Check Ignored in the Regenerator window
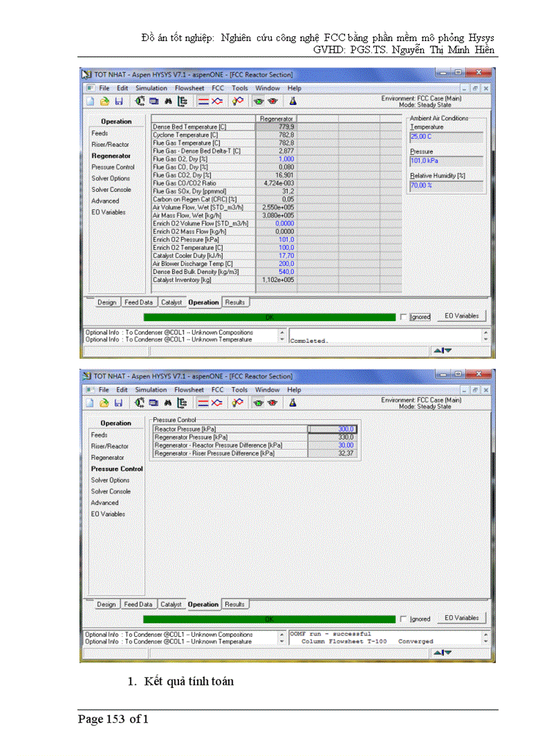This screenshot has height=756, width=549. pyautogui.click(x=402, y=316)
